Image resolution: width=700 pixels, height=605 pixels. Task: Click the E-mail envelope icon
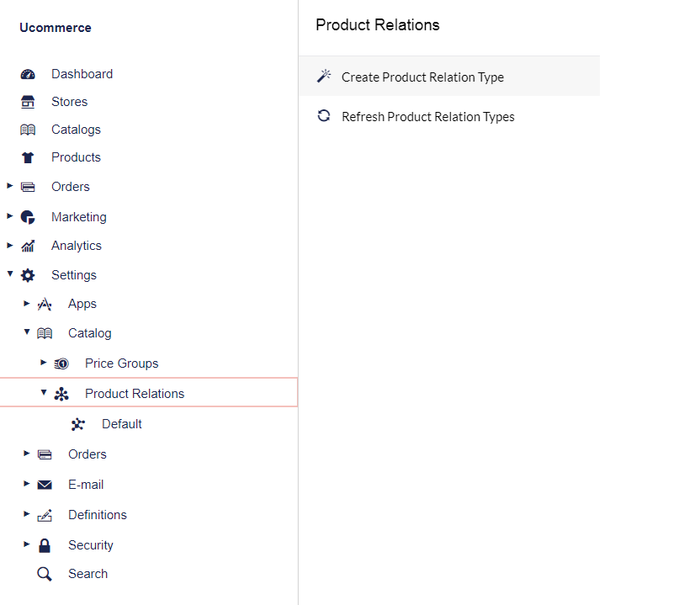[x=45, y=485]
